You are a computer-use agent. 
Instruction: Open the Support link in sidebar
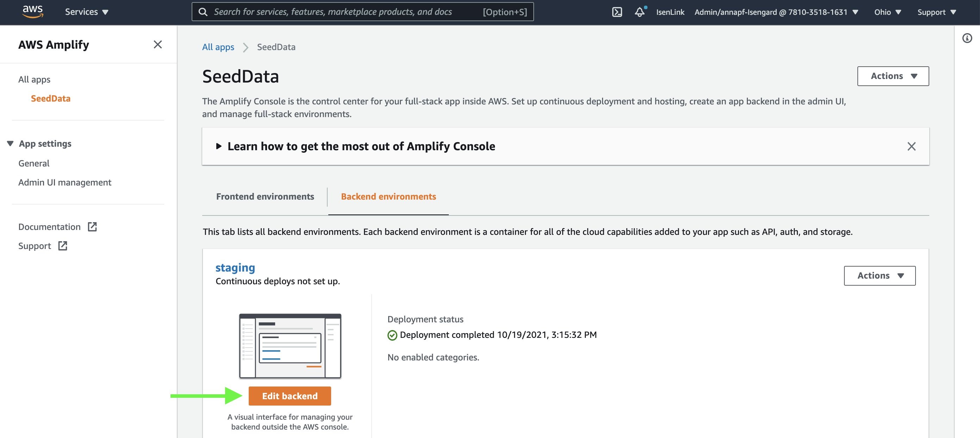point(35,246)
